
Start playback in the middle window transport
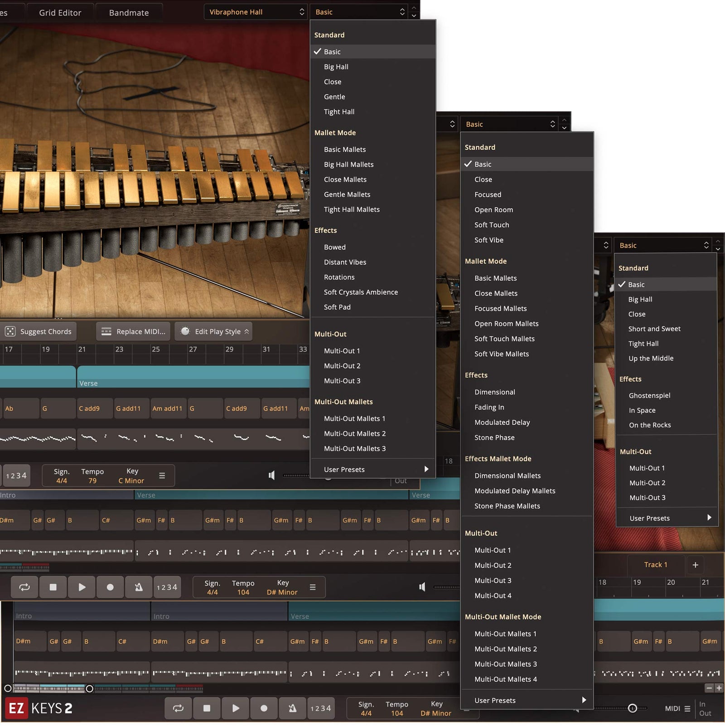[x=82, y=587]
